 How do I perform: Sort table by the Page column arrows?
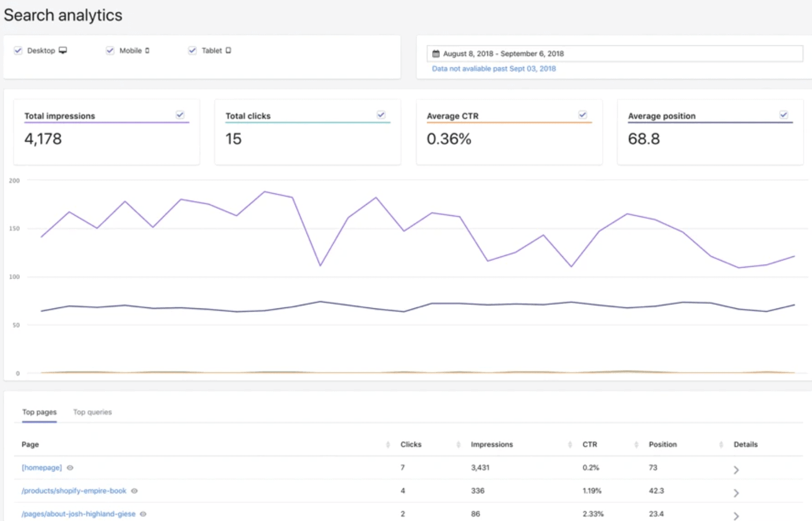coord(388,444)
